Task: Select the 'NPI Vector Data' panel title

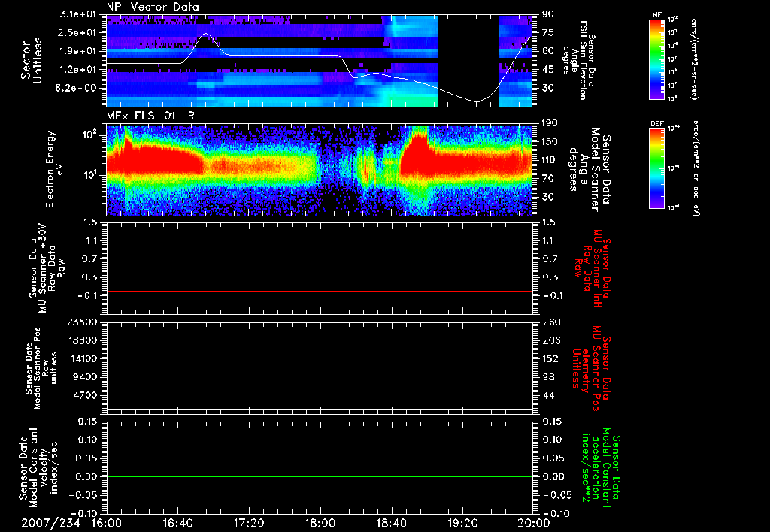Action: click(x=153, y=7)
